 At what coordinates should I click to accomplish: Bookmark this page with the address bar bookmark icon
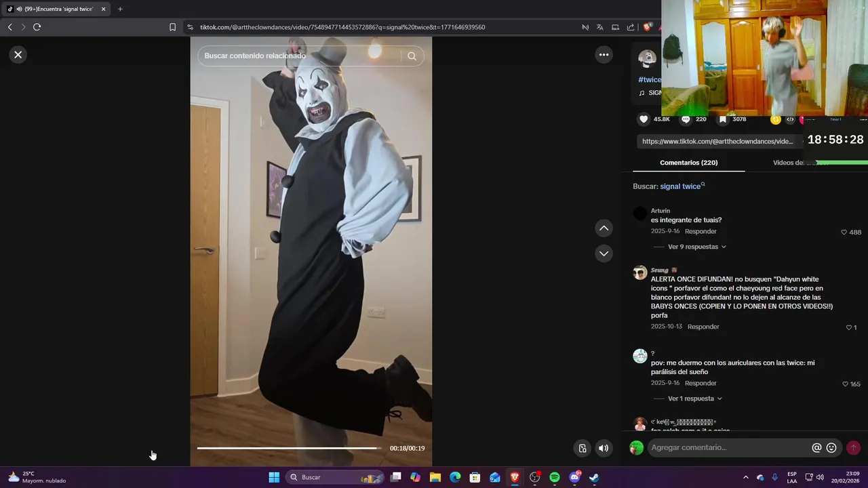pyautogui.click(x=172, y=27)
